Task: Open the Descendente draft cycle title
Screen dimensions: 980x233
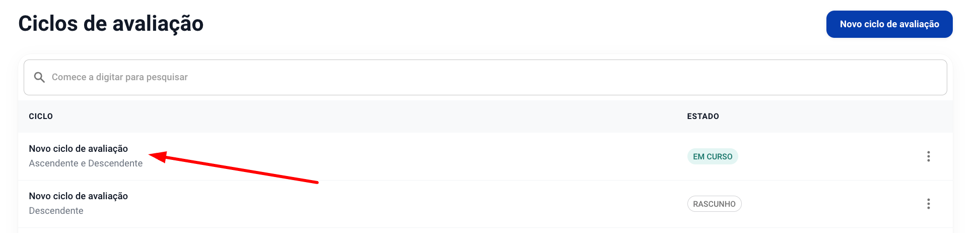Action: pyautogui.click(x=79, y=196)
